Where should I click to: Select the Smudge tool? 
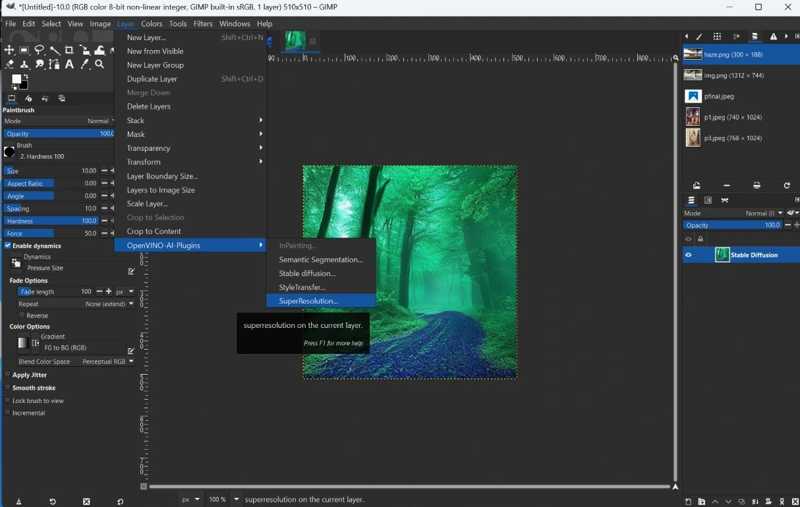click(39, 64)
